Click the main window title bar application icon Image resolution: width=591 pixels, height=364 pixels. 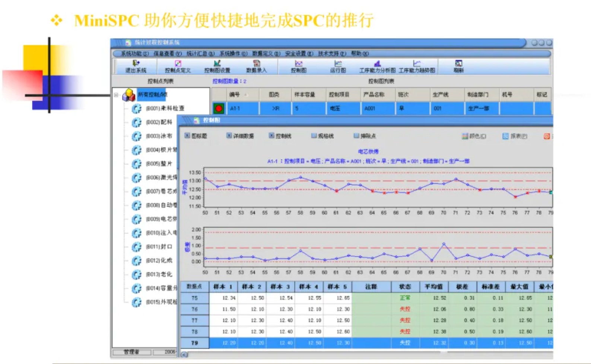128,43
